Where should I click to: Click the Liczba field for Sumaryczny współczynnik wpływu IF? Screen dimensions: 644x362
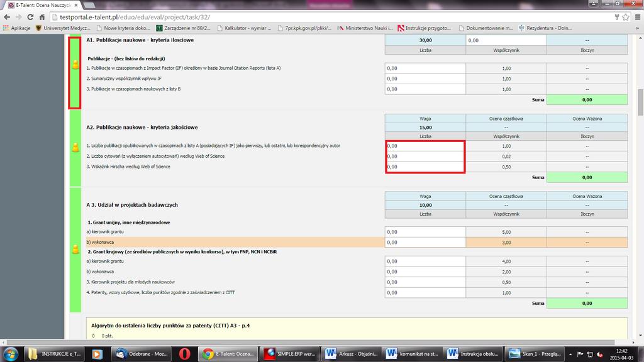425,79
